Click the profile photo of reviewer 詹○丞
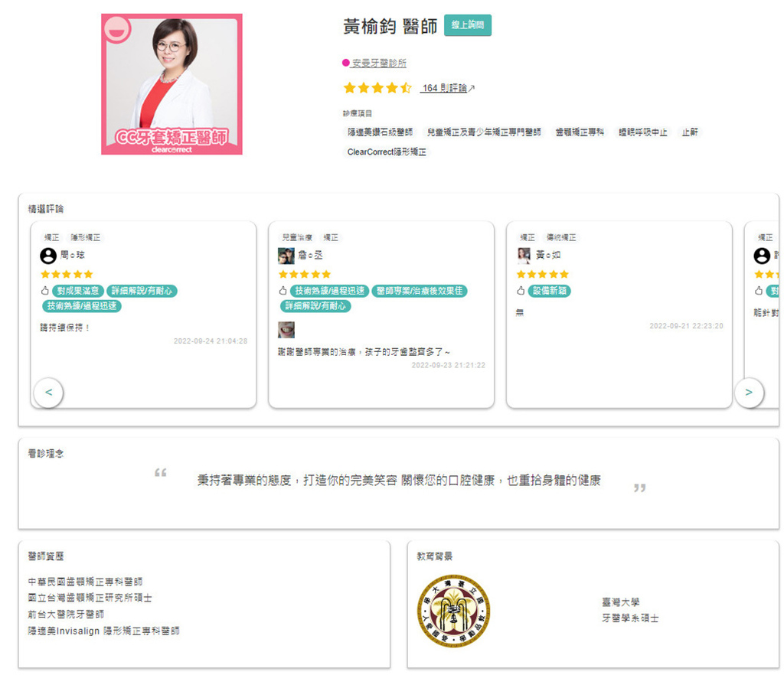 pyautogui.click(x=286, y=256)
